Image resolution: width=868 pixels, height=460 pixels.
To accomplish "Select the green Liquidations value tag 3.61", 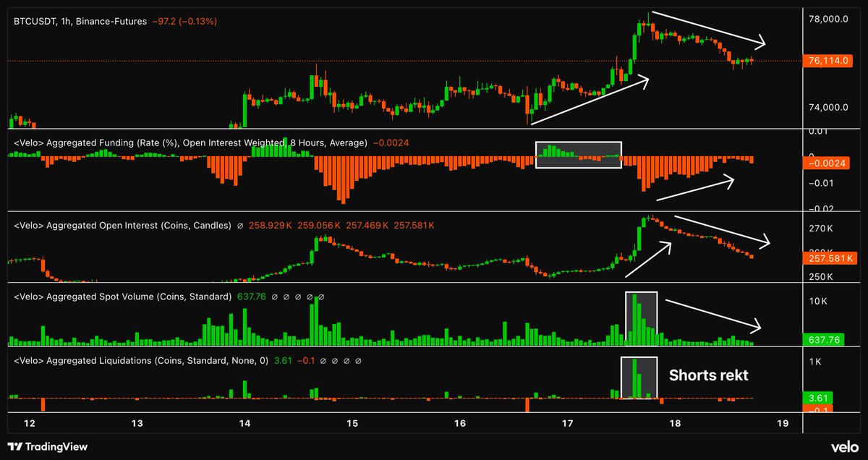I will (818, 397).
